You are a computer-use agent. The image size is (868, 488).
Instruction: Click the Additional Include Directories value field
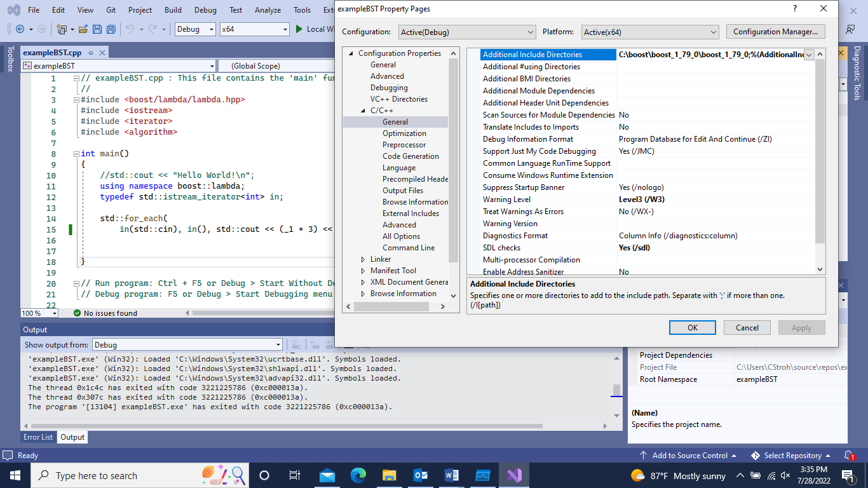(x=710, y=55)
